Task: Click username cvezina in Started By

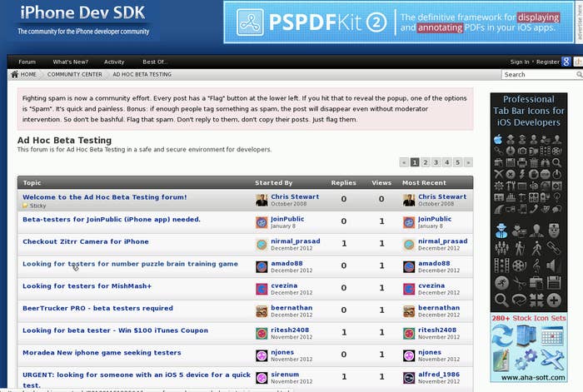Action: point(284,285)
